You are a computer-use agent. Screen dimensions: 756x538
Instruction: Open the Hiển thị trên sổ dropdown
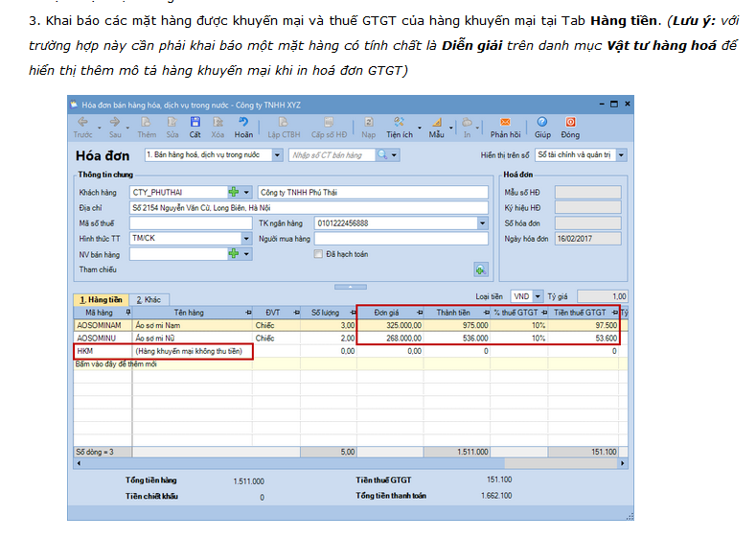click(621, 155)
